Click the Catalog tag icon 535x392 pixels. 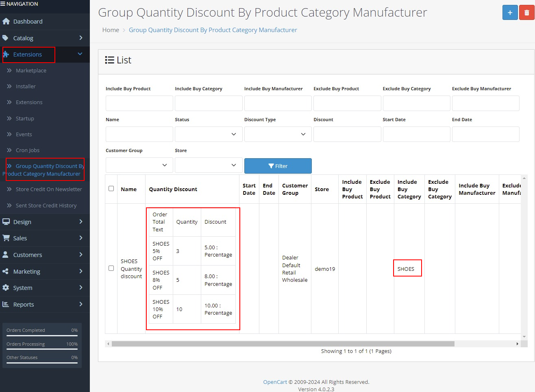pos(6,38)
